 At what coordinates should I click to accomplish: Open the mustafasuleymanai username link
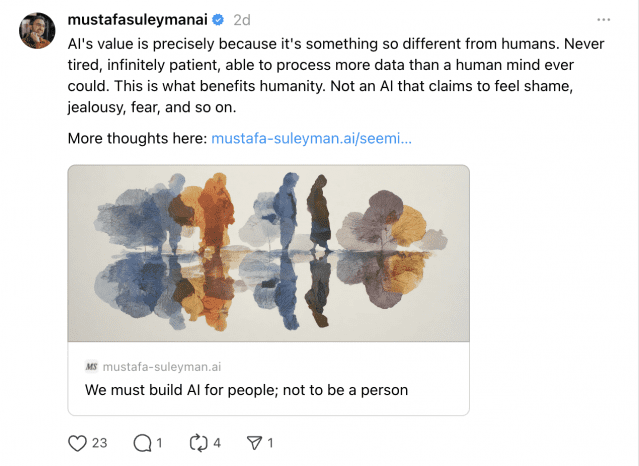coord(137,20)
